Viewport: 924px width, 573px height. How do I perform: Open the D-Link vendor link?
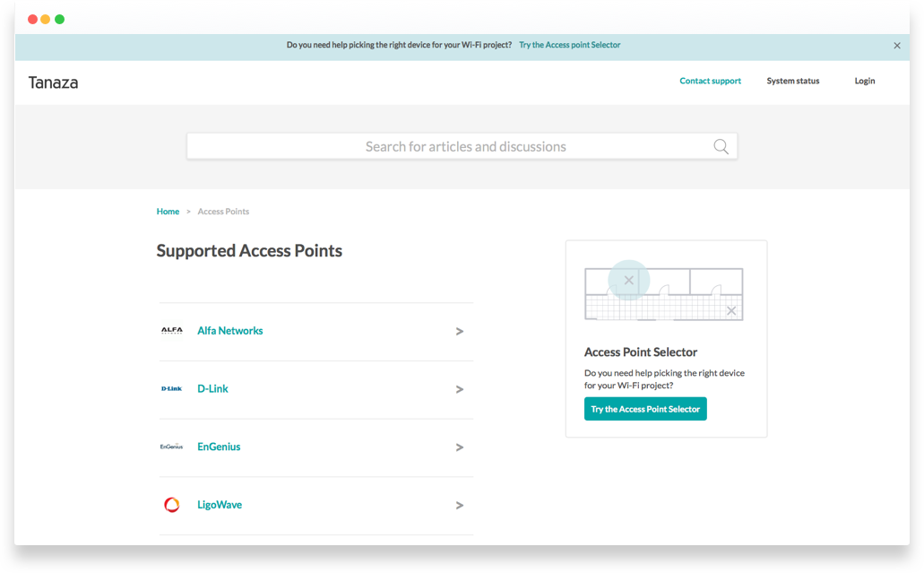point(212,388)
